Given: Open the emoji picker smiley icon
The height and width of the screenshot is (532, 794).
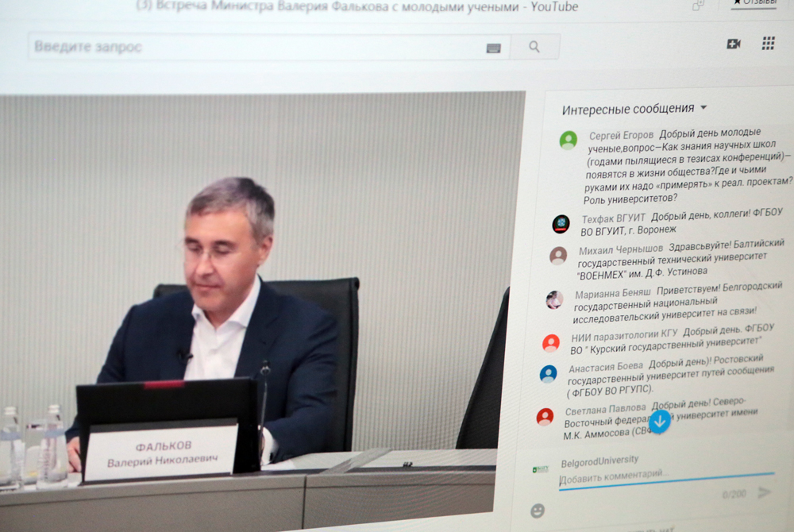Looking at the screenshot, I should (538, 511).
